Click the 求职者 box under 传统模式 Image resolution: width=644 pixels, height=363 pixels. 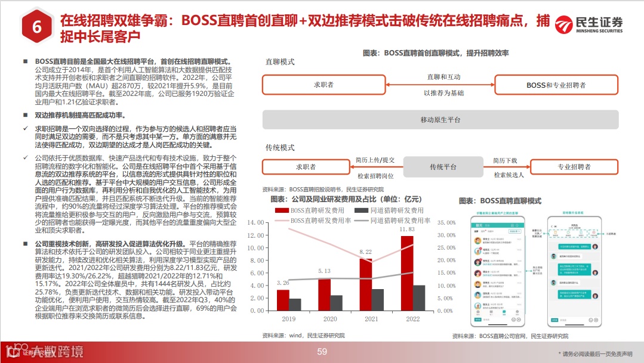pos(306,167)
